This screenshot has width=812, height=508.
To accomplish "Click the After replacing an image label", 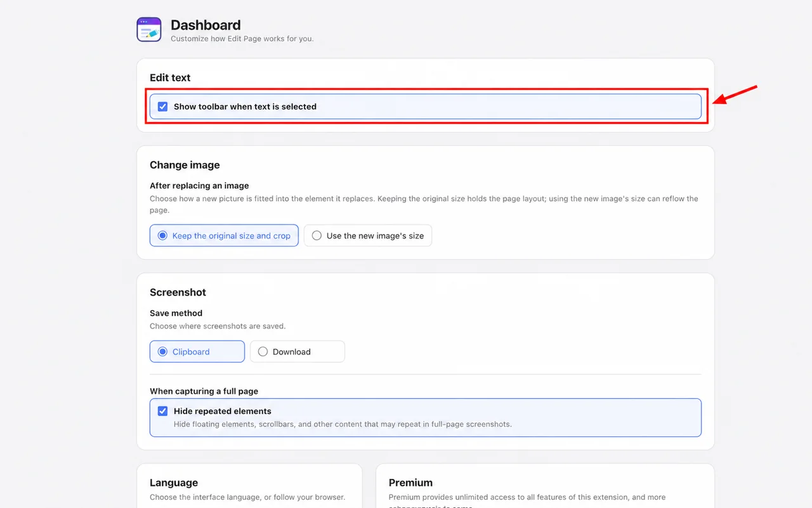I will tap(199, 186).
